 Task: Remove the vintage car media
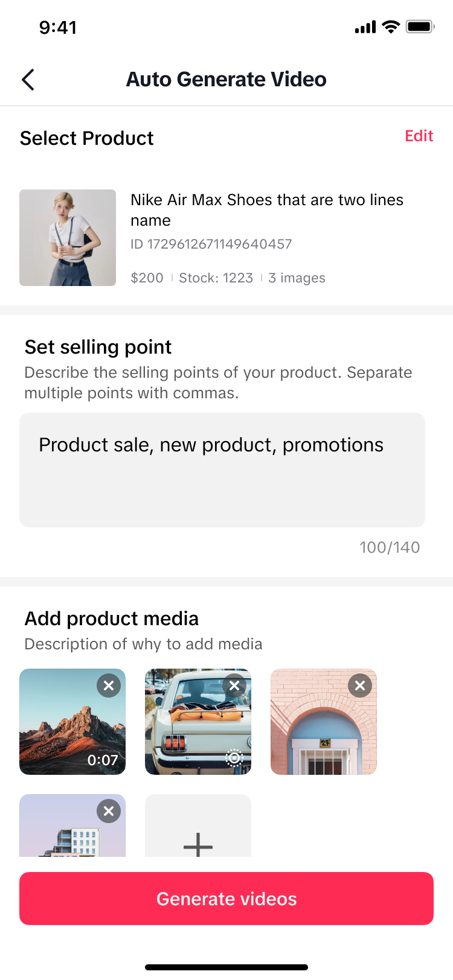click(x=234, y=686)
